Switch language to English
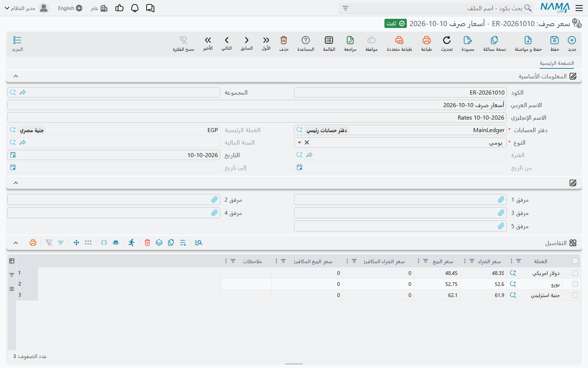 pyautogui.click(x=70, y=8)
